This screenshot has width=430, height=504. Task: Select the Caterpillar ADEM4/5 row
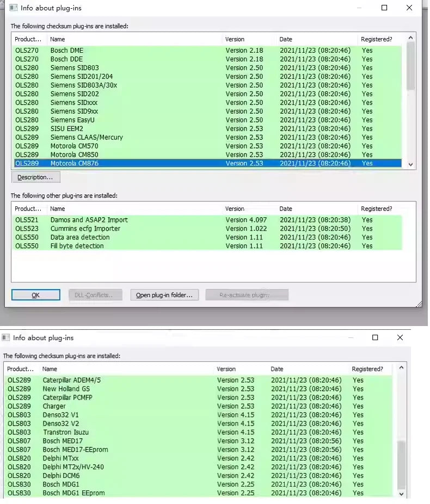(71, 380)
